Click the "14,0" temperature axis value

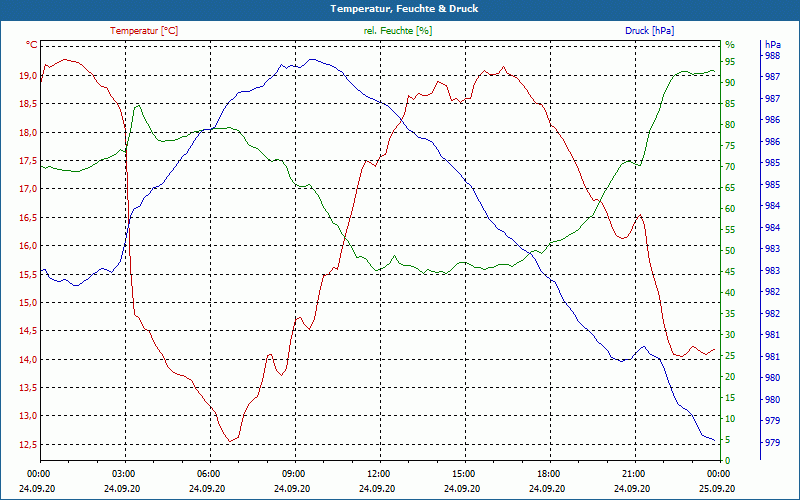28,360
